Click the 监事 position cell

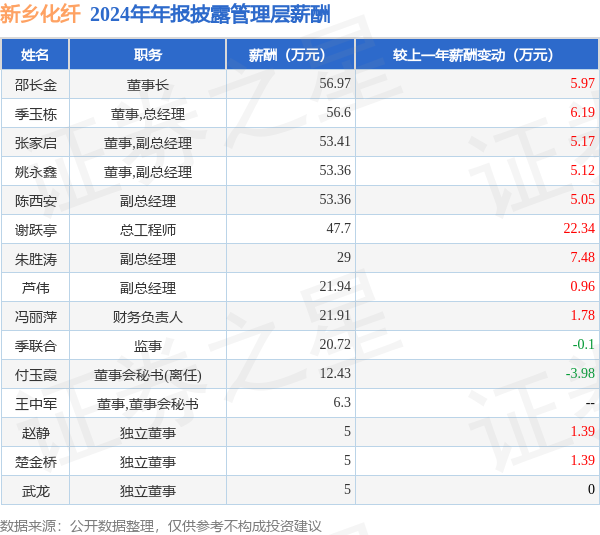click(x=148, y=346)
